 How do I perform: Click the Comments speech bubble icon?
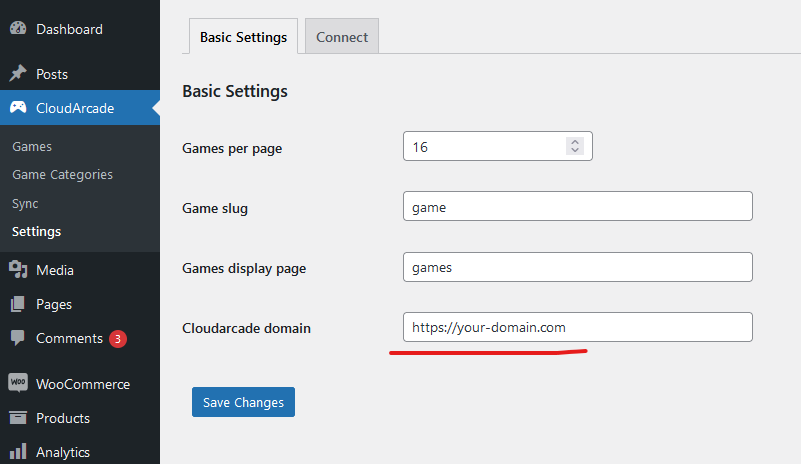(18, 338)
